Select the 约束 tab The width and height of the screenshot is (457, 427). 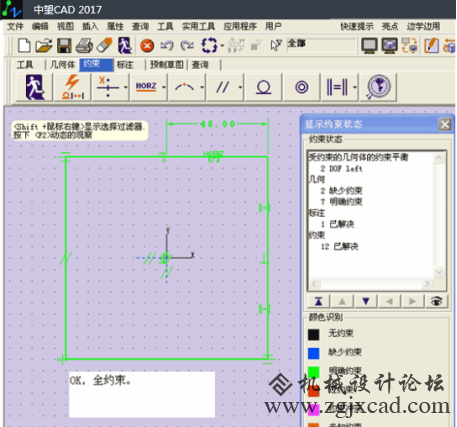96,64
